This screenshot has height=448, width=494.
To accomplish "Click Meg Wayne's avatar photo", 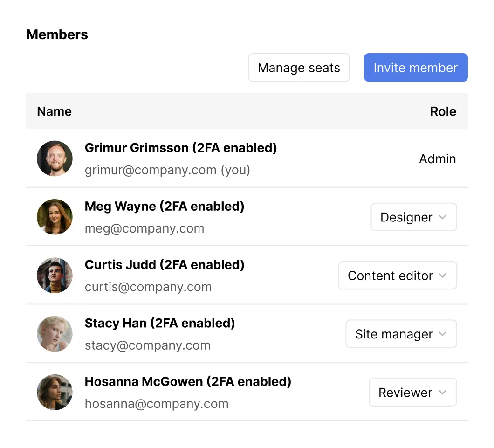I will 55,217.
